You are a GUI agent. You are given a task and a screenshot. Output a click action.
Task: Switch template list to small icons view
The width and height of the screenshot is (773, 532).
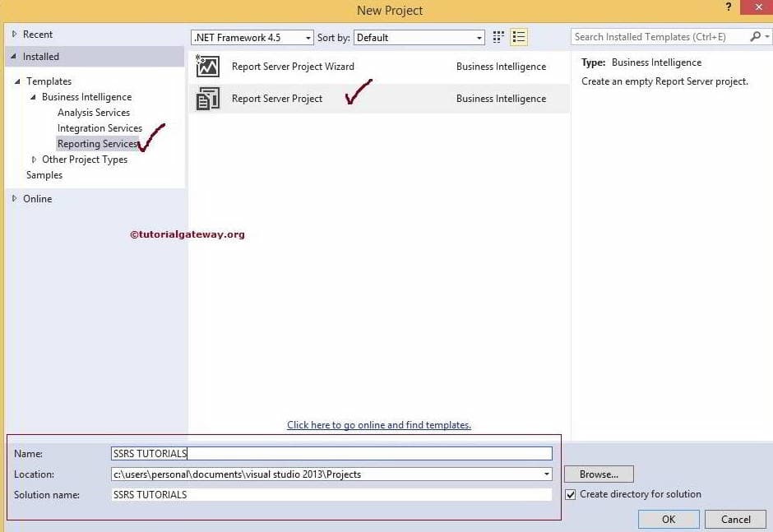pos(497,36)
